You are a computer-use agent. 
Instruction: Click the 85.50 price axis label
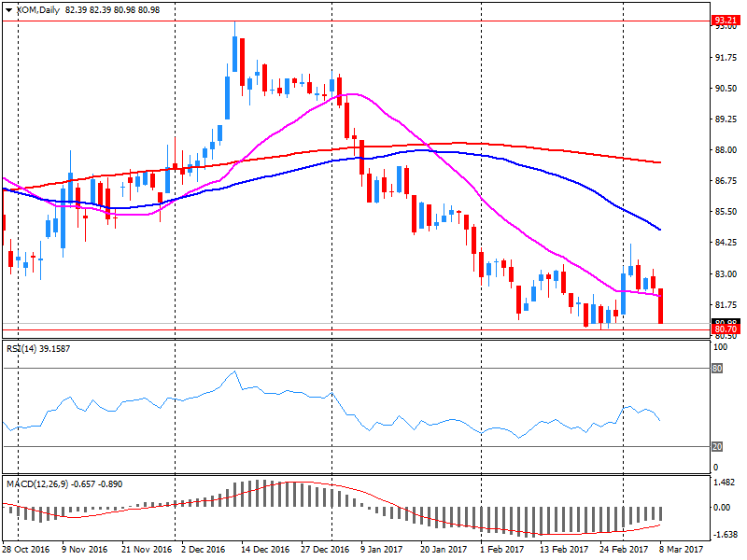point(726,212)
